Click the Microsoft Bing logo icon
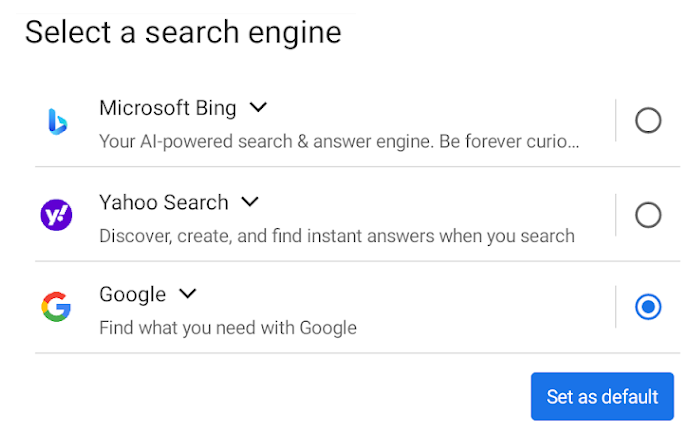 pos(57,121)
